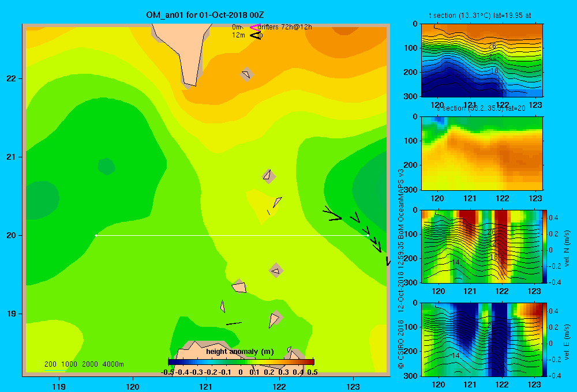Viewport: 577px width, 392px height.
Task: Click longitude '120' below the vel. E section
Action: click(x=438, y=385)
